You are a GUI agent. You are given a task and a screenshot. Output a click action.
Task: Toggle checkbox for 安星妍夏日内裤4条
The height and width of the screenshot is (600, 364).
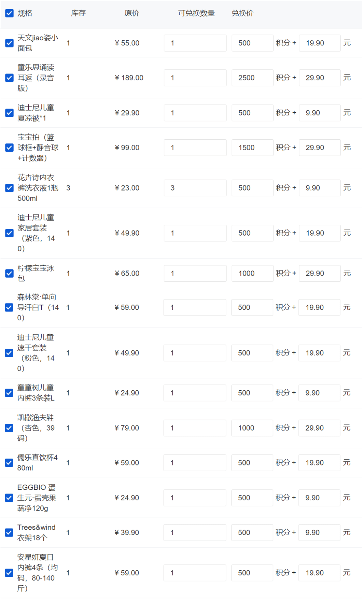coord(9,573)
